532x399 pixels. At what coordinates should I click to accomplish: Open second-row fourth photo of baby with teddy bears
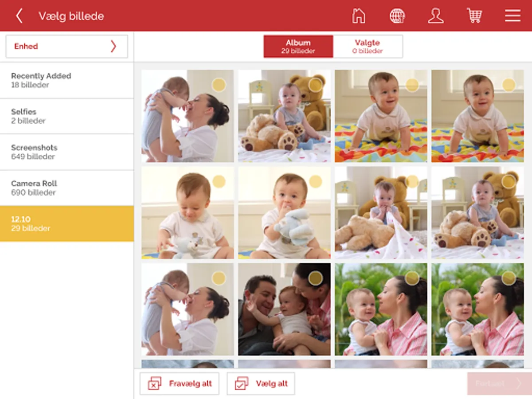(477, 213)
